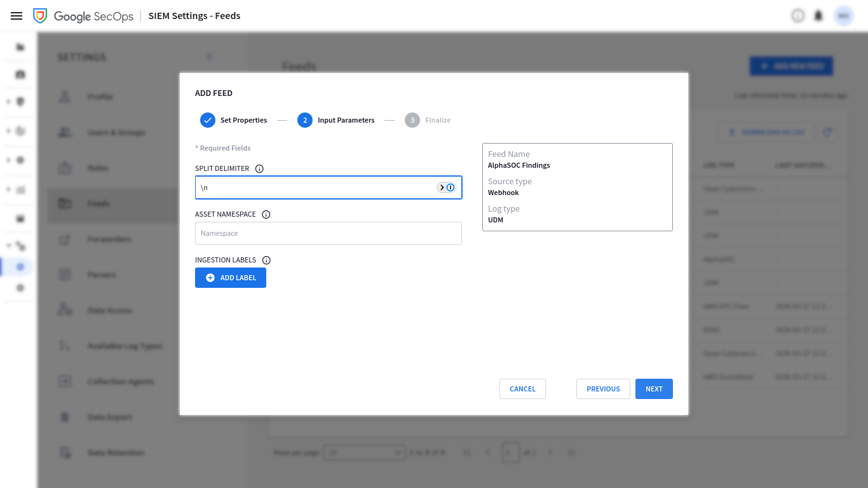View the Ingestion Labels info tooltip
This screenshot has height=488, width=868.
click(x=266, y=260)
